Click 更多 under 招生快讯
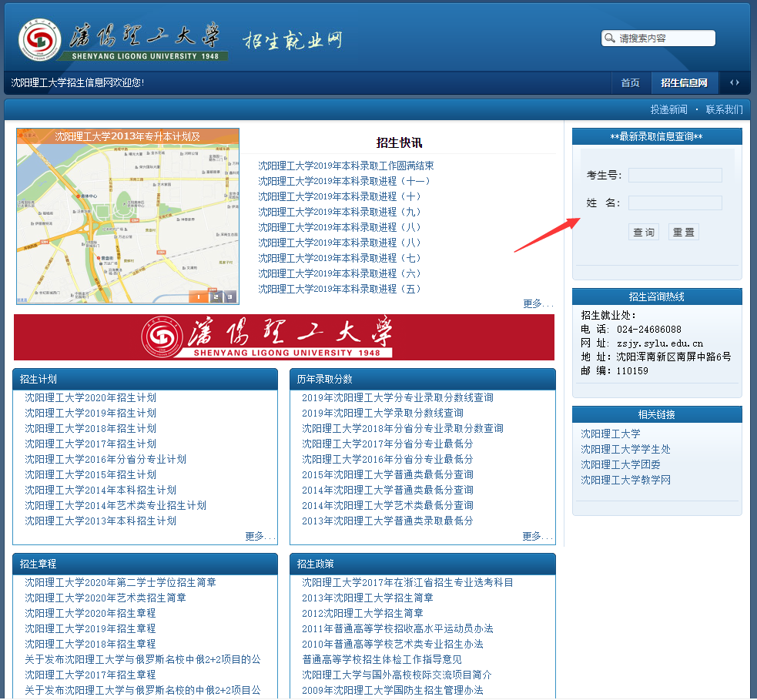Screen dimensions: 757x700 pos(538,303)
